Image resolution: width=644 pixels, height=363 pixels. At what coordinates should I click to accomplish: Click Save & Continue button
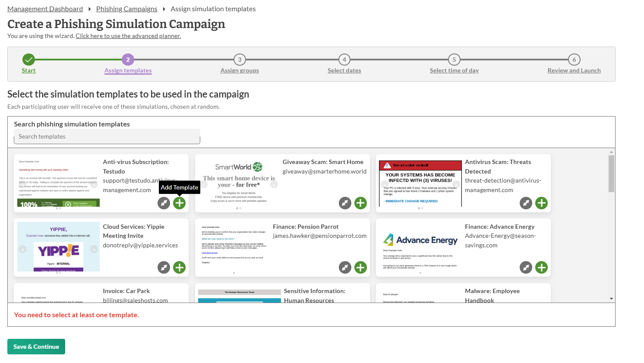pos(36,347)
